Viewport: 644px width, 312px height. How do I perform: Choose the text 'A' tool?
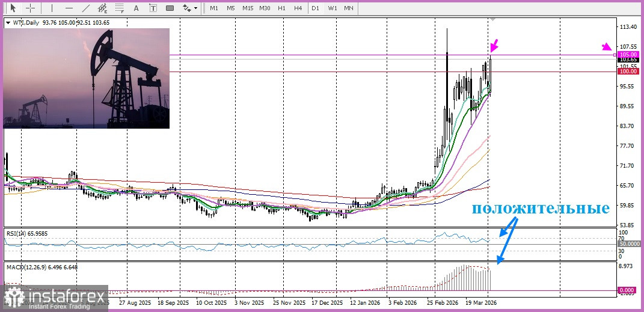pyautogui.click(x=136, y=8)
